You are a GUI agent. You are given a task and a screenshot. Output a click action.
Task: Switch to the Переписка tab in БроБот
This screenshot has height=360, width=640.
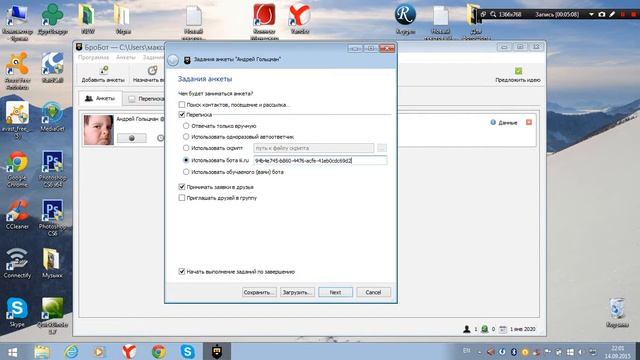pos(146,99)
